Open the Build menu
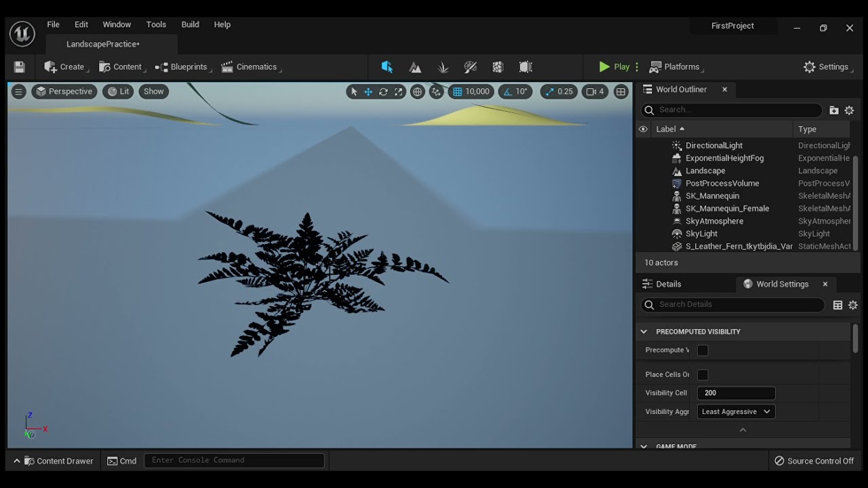868x488 pixels. 190,24
